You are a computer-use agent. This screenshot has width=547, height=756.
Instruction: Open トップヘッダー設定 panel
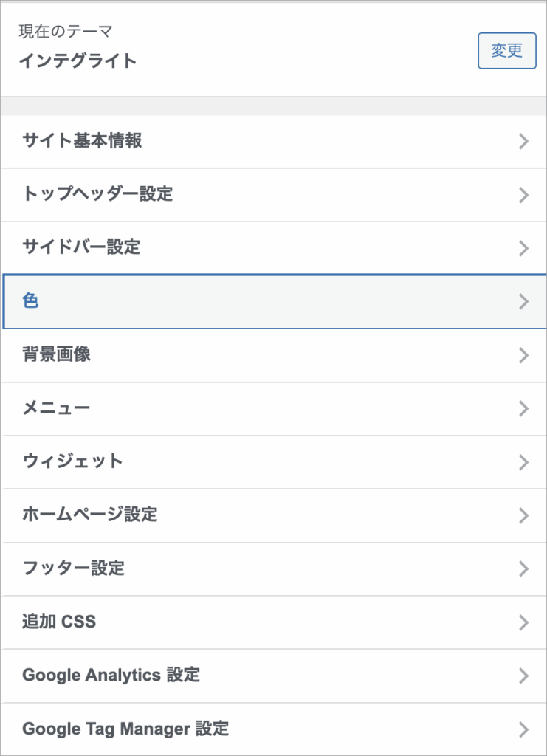[97, 194]
